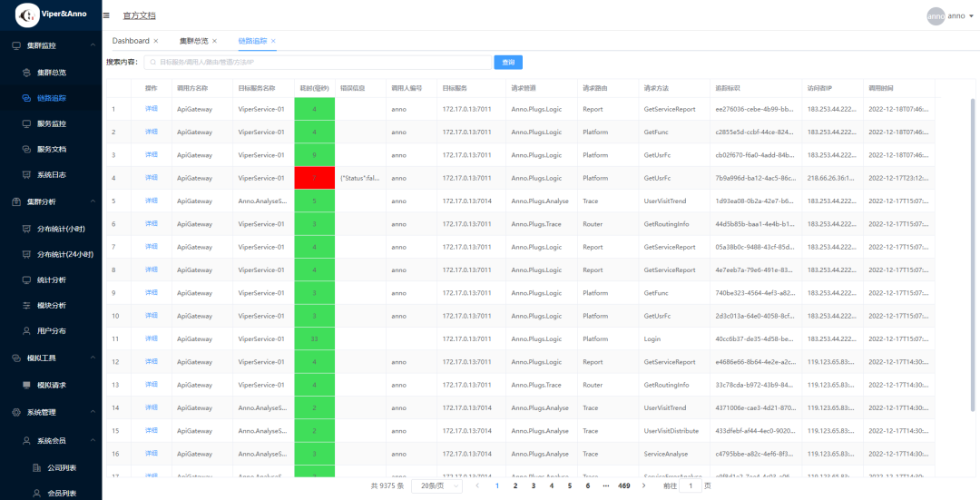Open 详细 for row 1

(x=152, y=108)
